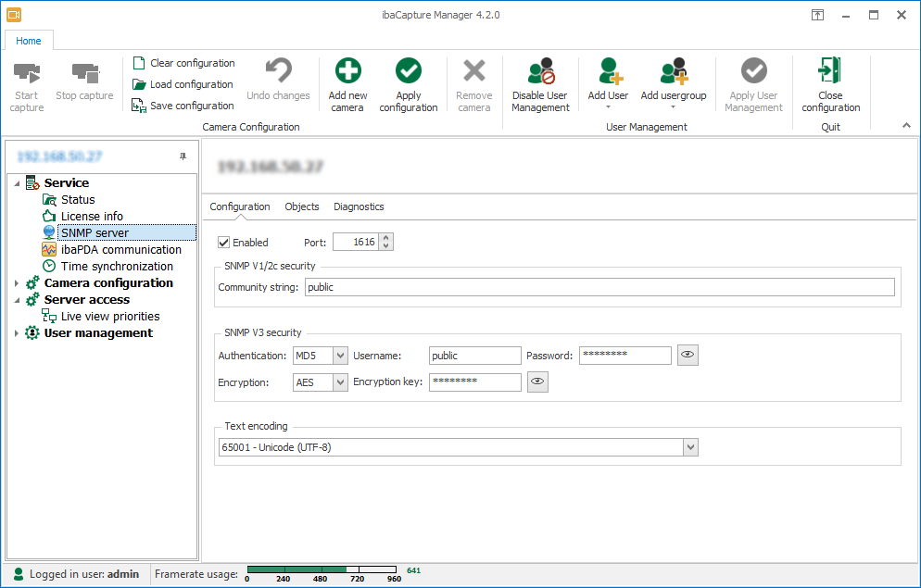Switch to the Objects tab
This screenshot has width=921, height=588.
[302, 206]
